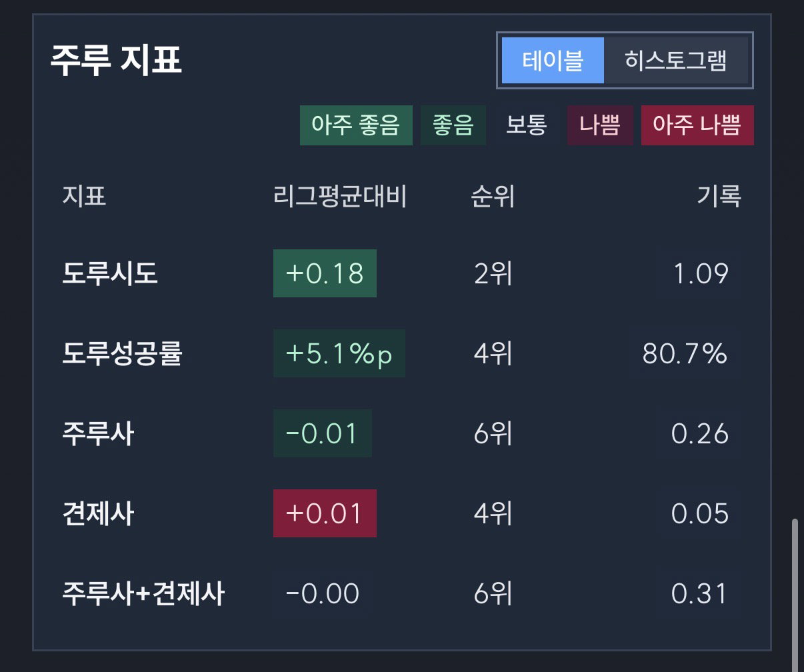Click the 지표 column header
Viewport: 804px width, 672px height.
click(84, 197)
